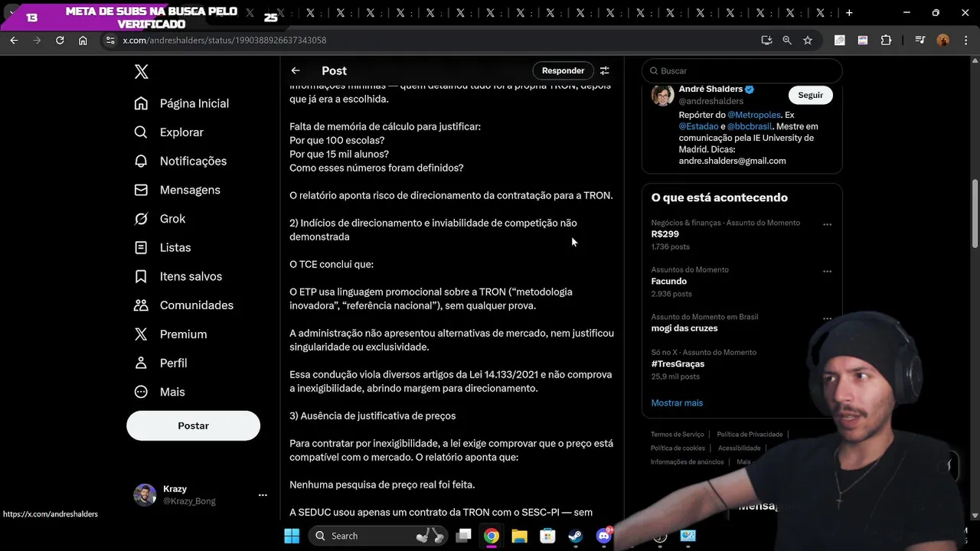Follow André Shalders with Seguir button
Image resolution: width=980 pixels, height=551 pixels.
pyautogui.click(x=810, y=95)
